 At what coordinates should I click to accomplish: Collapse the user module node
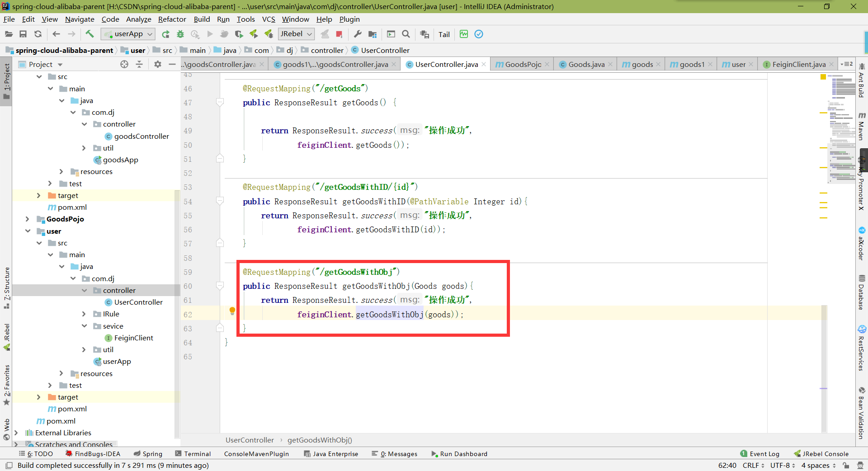click(x=28, y=231)
